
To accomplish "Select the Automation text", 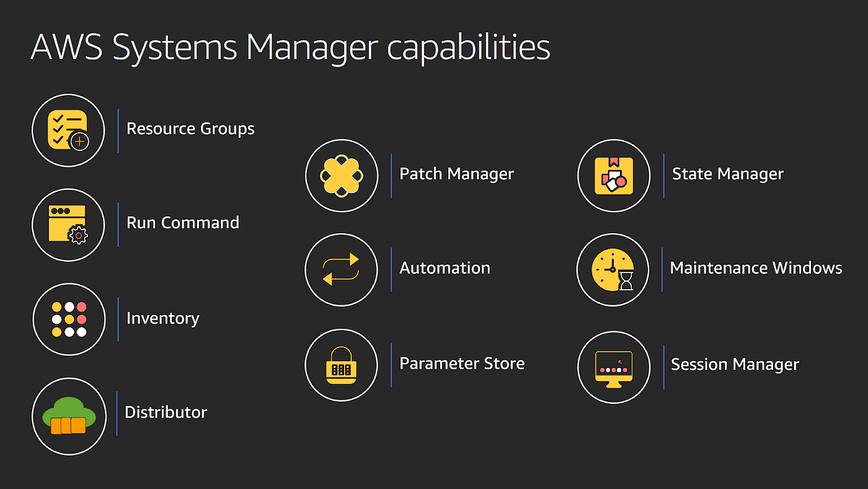I will [445, 268].
